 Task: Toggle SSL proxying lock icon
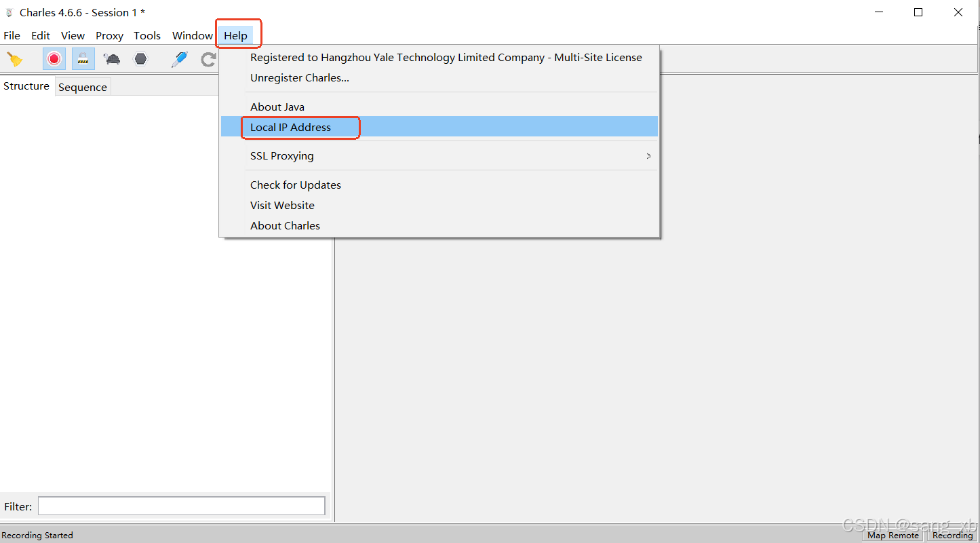(x=83, y=59)
